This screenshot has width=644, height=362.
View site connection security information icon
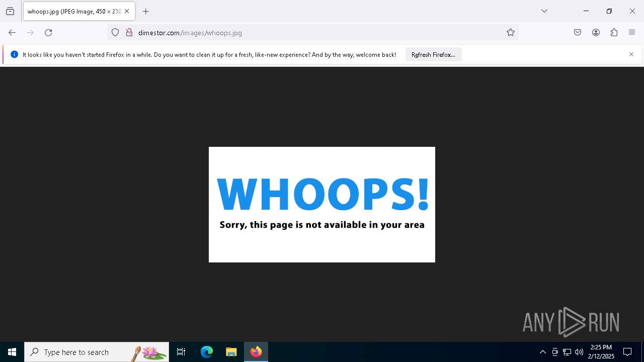click(x=129, y=33)
